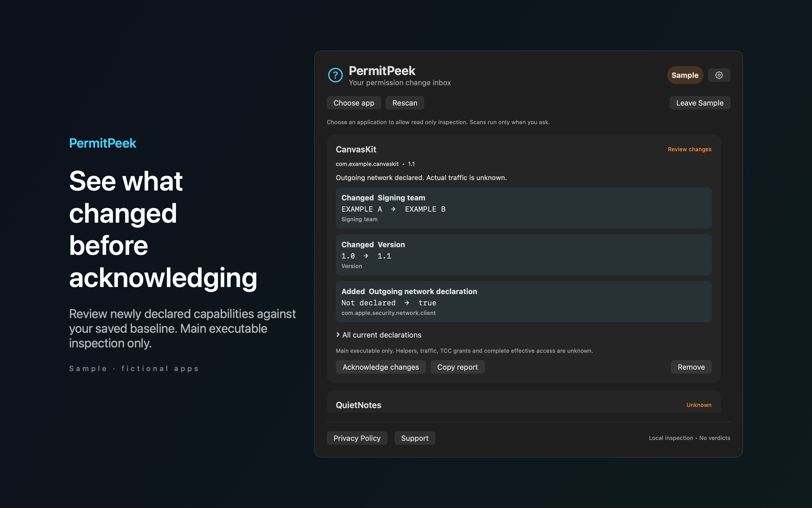
Task: Select the QuietNotes app card title
Action: 358,405
